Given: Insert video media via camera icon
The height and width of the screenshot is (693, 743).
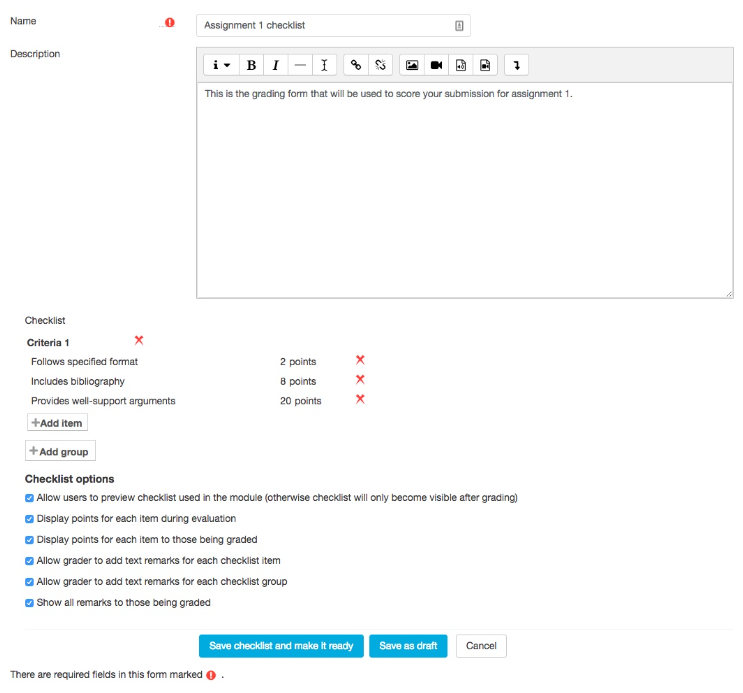Looking at the screenshot, I should 436,65.
